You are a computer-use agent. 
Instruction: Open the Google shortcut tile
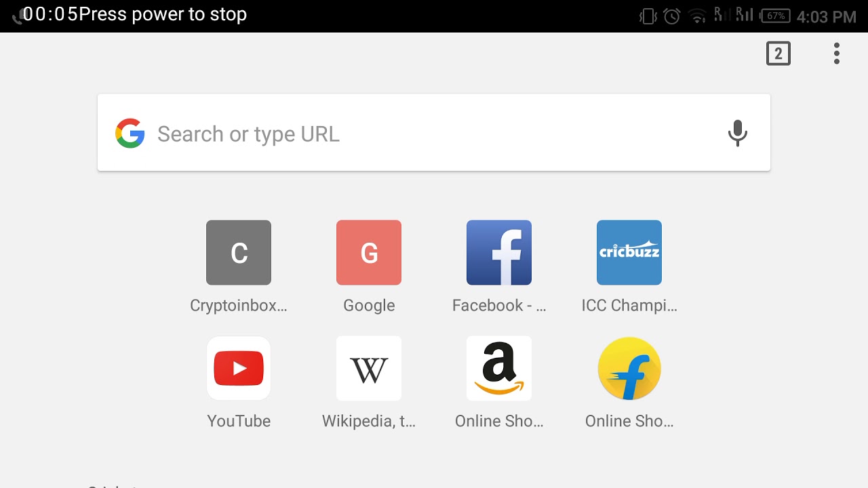coord(369,253)
